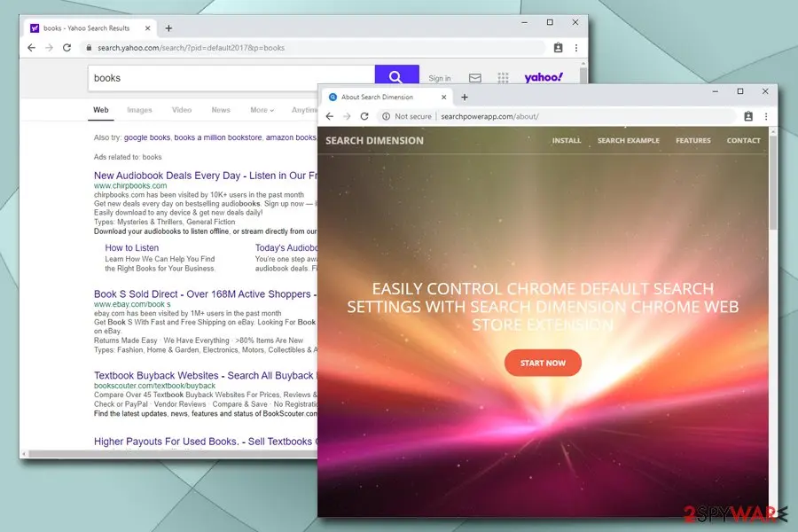Open the CONTACT nav item
Image resolution: width=798 pixels, height=532 pixels.
click(744, 140)
